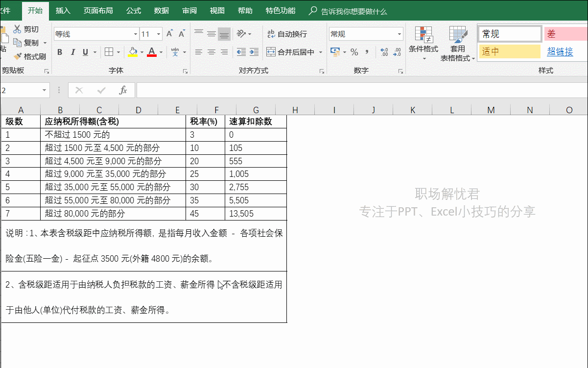Switch to the 视图 (View) tab
Screen dimensions: 588x368
pyautogui.click(x=217, y=10)
